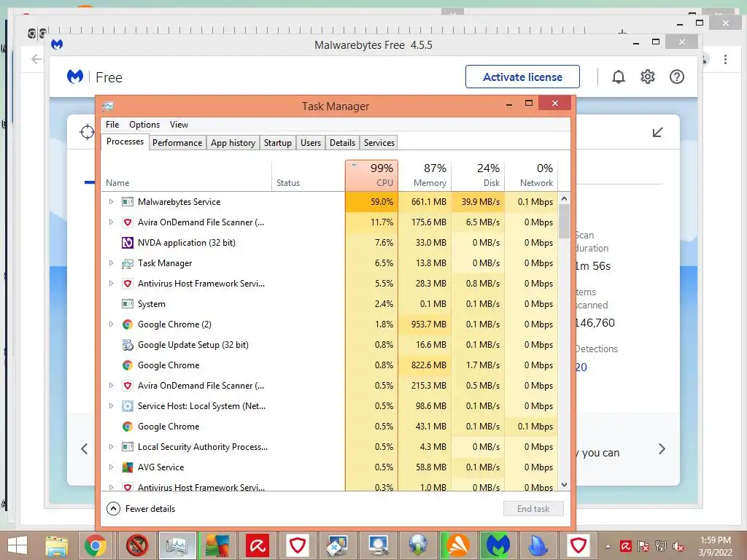
Task: Click the Malwarebytes scanner crosshair icon
Action: (88, 132)
